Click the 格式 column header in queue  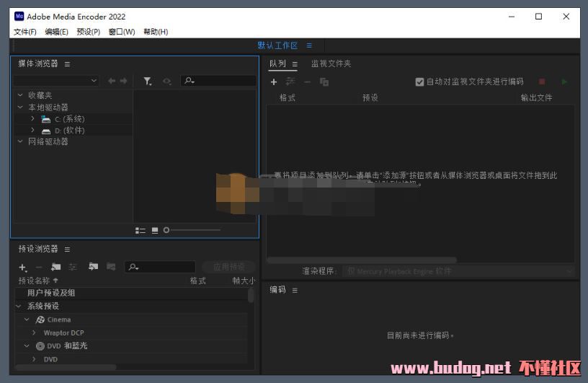tap(288, 98)
